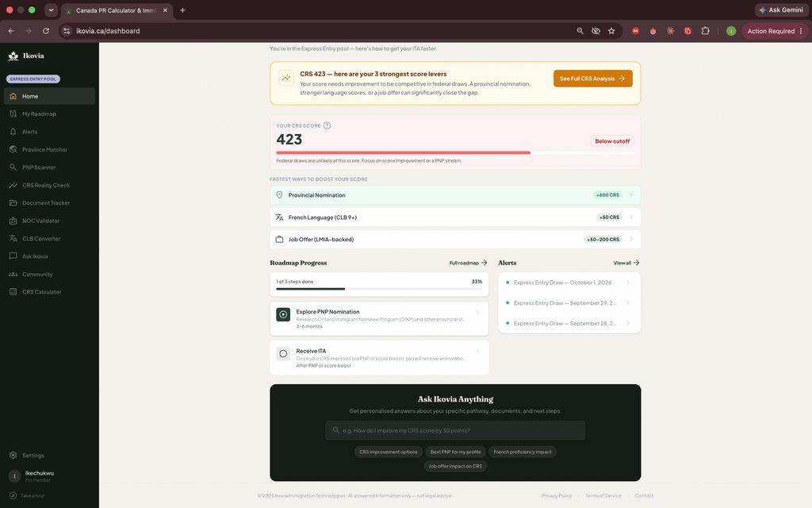812x508 pixels.
Task: Click the Settings gear icon
Action: point(13,455)
